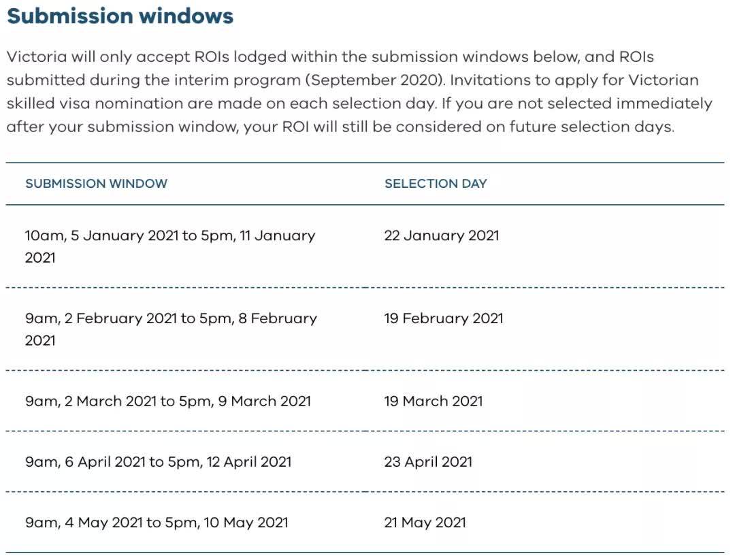Select the 6 April to 12 April submission window

[158, 462]
